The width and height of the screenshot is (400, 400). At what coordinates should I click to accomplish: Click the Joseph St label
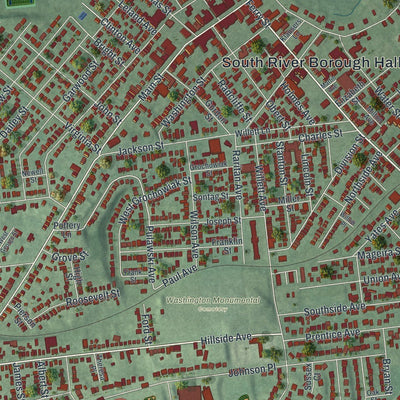224,221
